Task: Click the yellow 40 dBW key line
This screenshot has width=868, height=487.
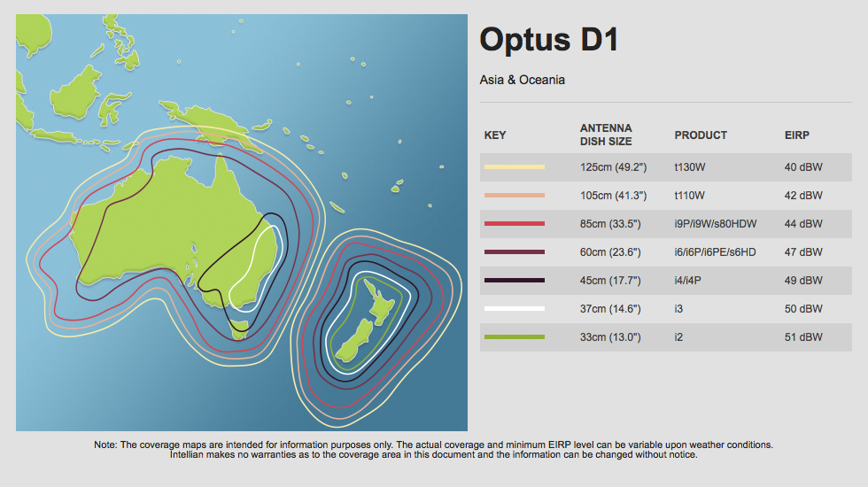Action: (x=514, y=167)
